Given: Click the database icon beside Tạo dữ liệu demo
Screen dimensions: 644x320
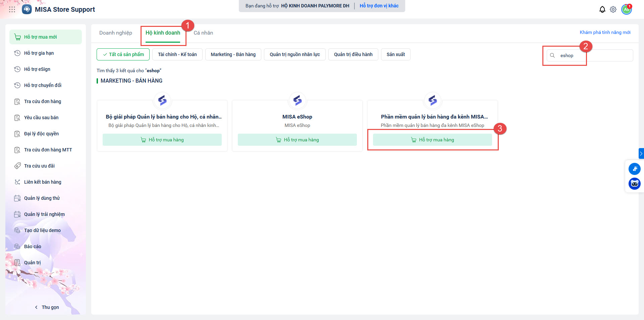Looking at the screenshot, I should (17, 230).
